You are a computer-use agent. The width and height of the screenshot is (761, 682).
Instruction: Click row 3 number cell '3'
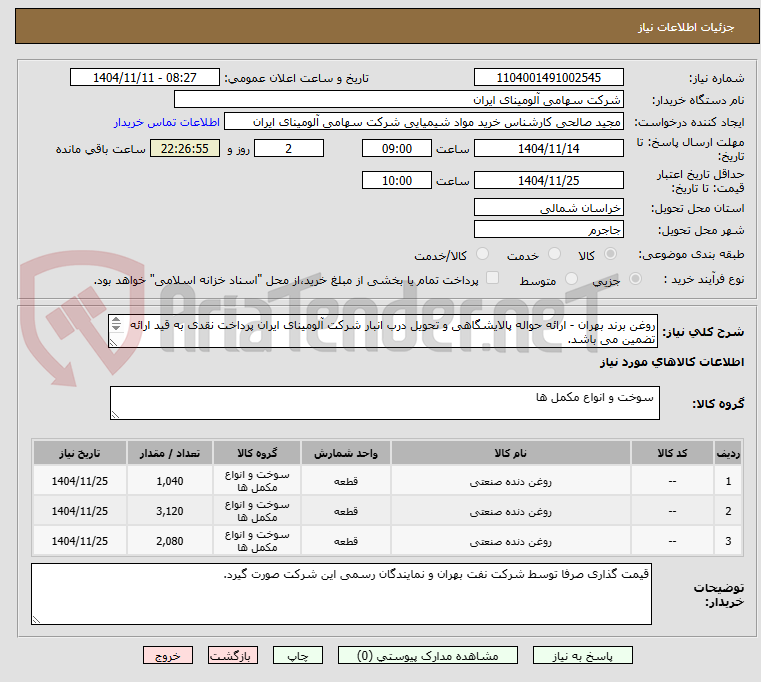tap(728, 541)
